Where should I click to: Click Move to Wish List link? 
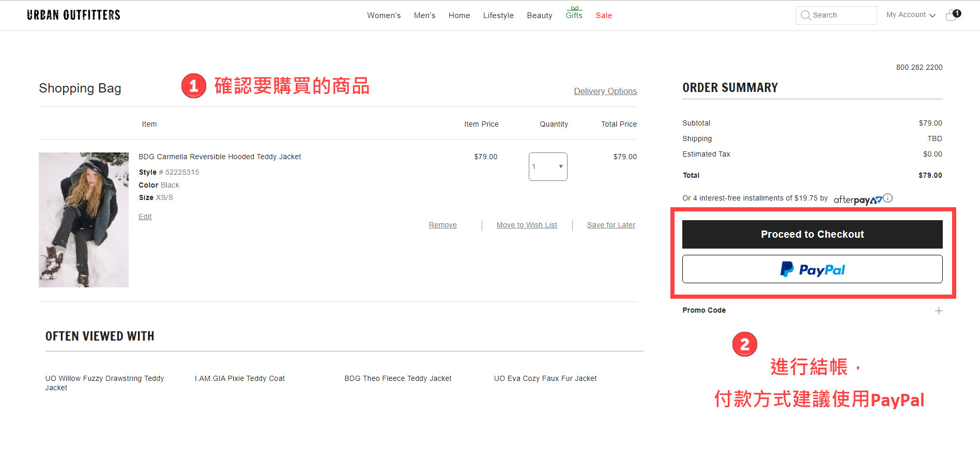coord(527,225)
